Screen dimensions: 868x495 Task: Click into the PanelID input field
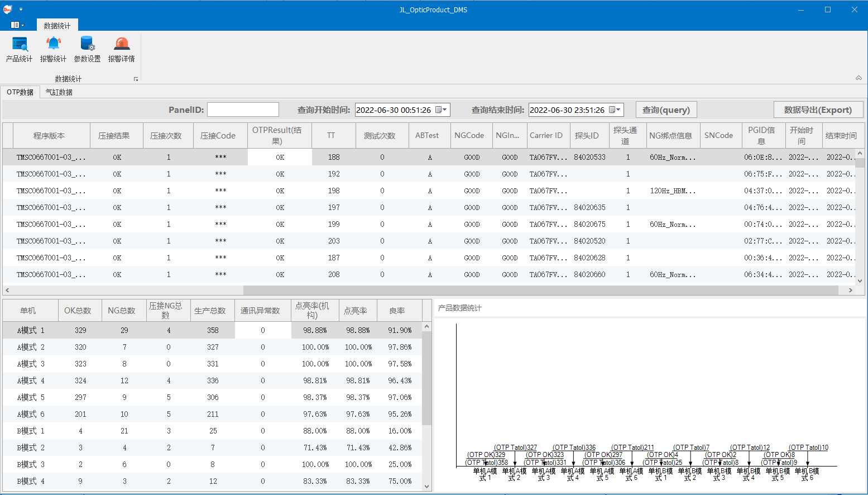click(x=243, y=110)
